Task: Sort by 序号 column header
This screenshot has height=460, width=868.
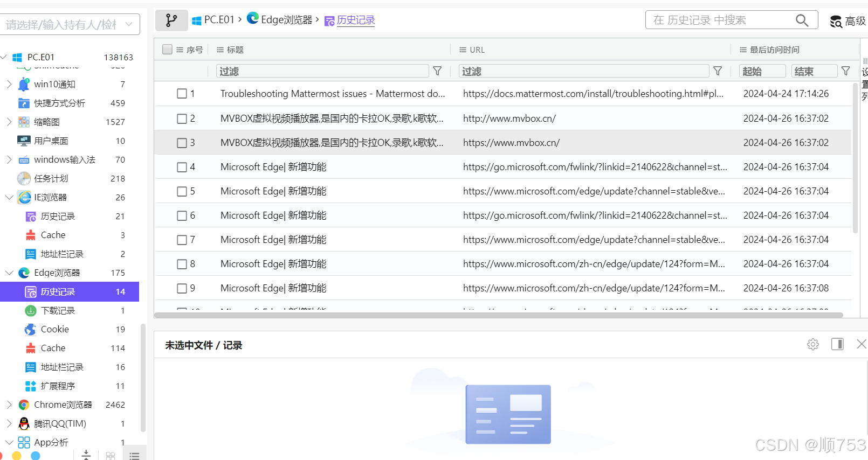Action: tap(190, 50)
